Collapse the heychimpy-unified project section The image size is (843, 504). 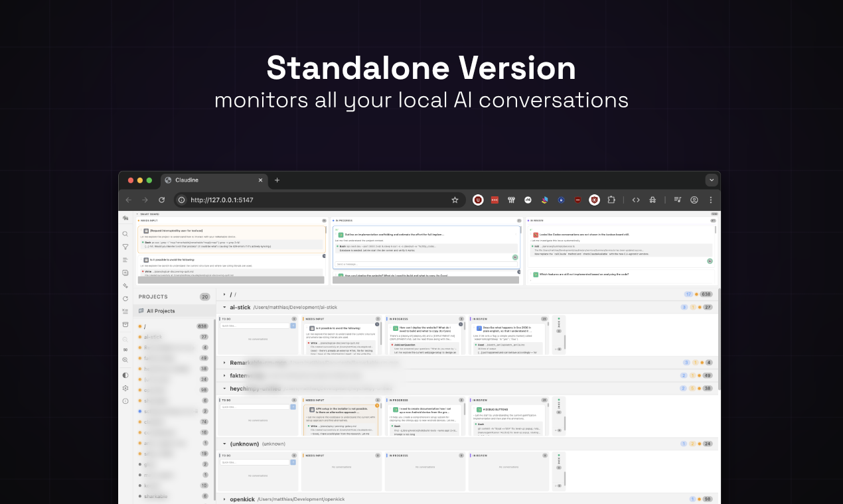coord(224,388)
